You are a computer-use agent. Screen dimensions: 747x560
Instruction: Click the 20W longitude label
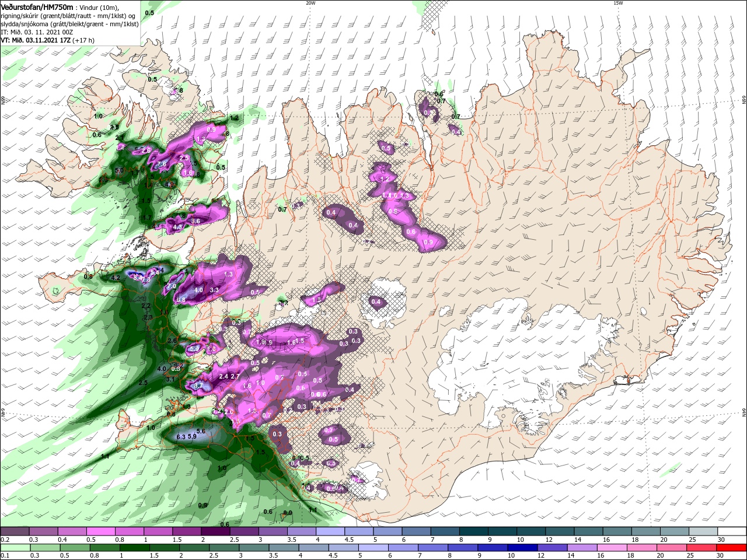pos(310,2)
